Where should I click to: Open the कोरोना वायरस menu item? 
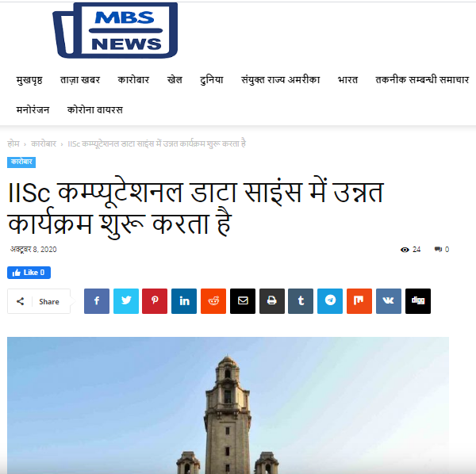click(95, 110)
